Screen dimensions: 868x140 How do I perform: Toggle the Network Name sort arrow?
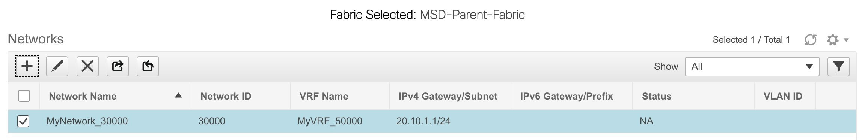[x=178, y=95]
